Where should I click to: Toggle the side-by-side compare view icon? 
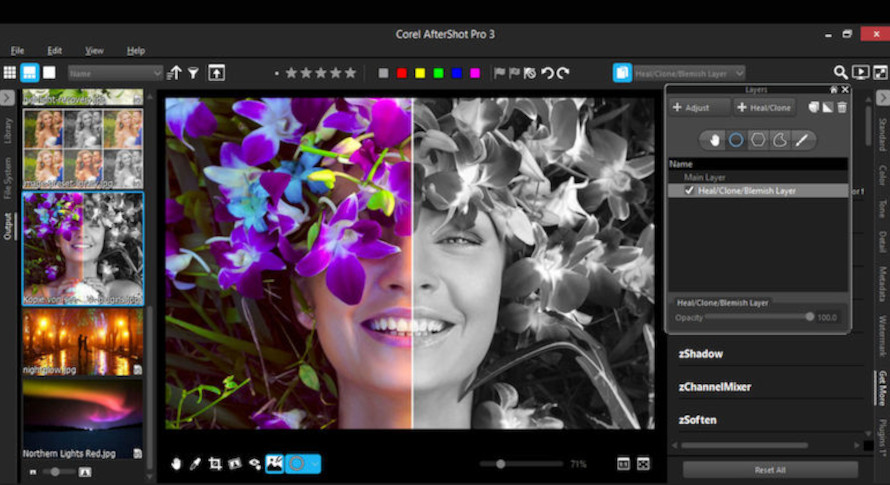(623, 464)
